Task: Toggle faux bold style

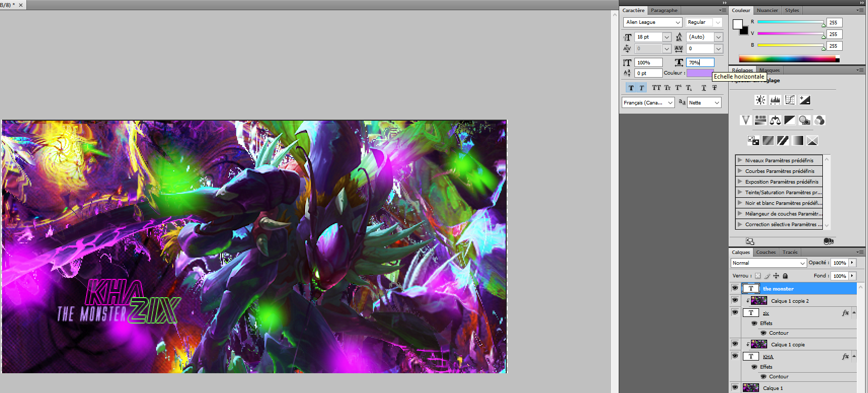Action: 631,88
